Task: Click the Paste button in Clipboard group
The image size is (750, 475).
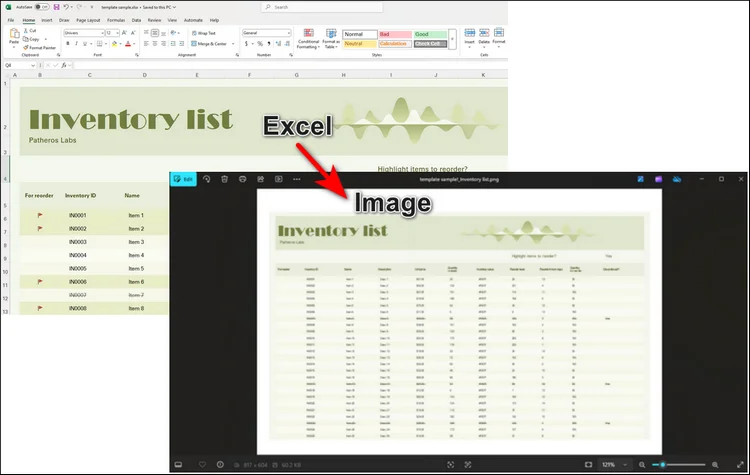Action: coord(14,36)
